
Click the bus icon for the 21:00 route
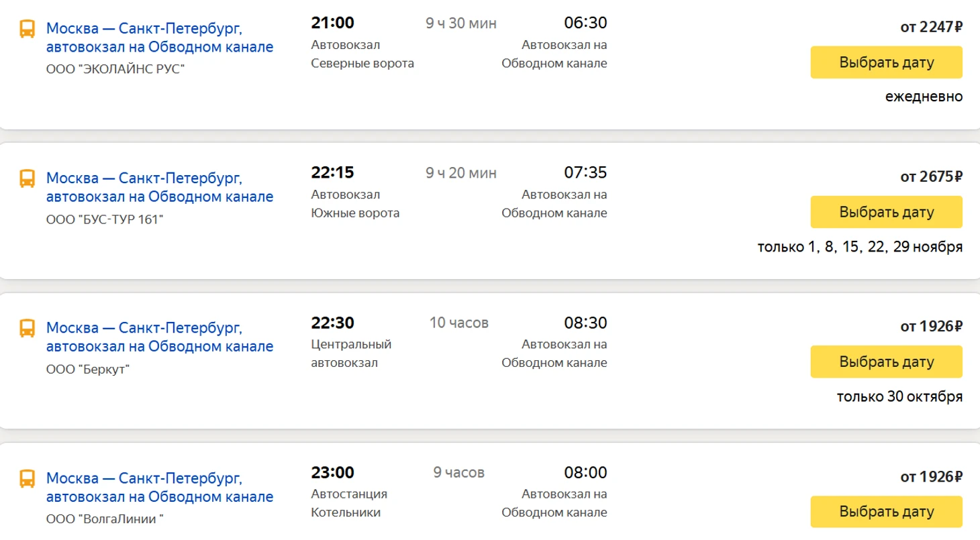pyautogui.click(x=27, y=29)
